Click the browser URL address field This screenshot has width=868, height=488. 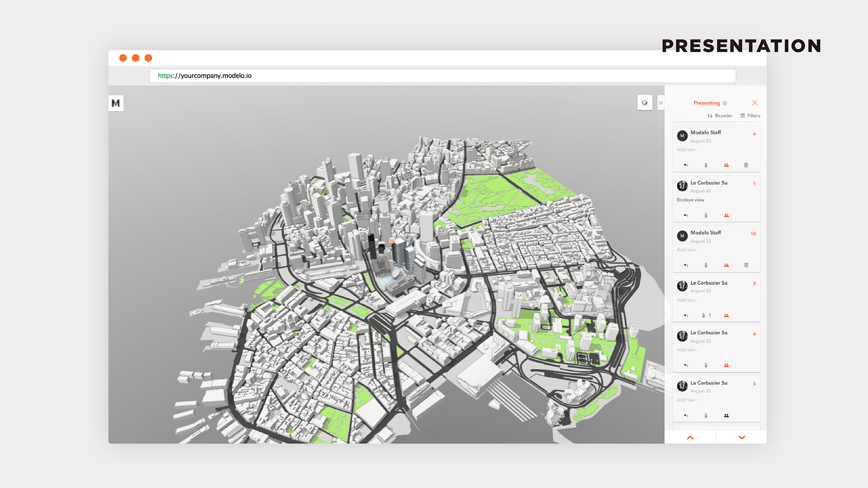pos(442,76)
